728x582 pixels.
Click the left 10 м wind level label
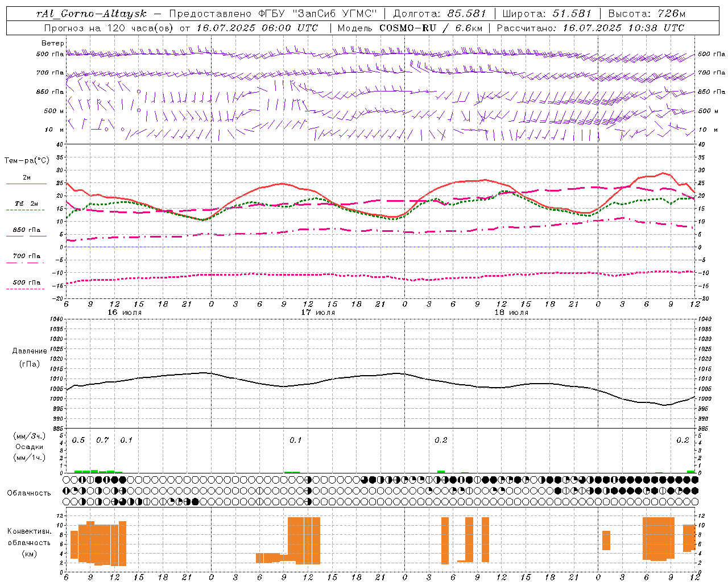tap(55, 130)
